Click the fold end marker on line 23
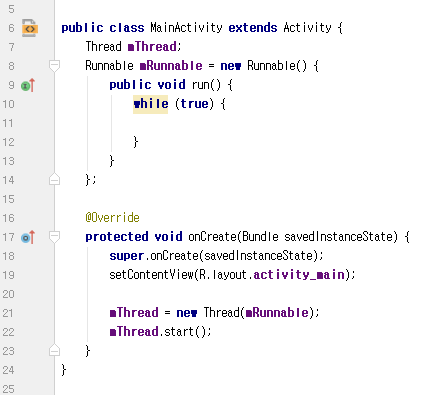This screenshot has height=395, width=422. click(x=54, y=350)
